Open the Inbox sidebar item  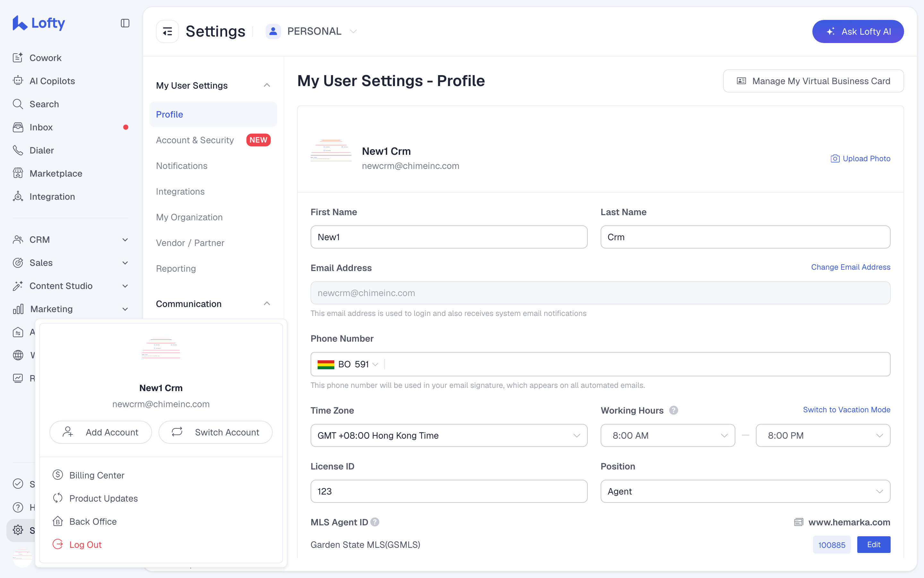click(71, 127)
